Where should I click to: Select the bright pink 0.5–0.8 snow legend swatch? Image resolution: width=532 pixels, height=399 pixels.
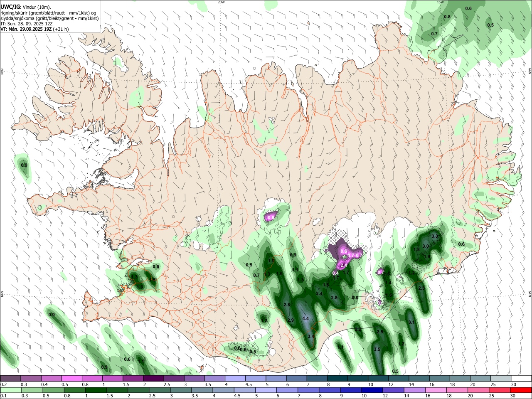click(72, 379)
